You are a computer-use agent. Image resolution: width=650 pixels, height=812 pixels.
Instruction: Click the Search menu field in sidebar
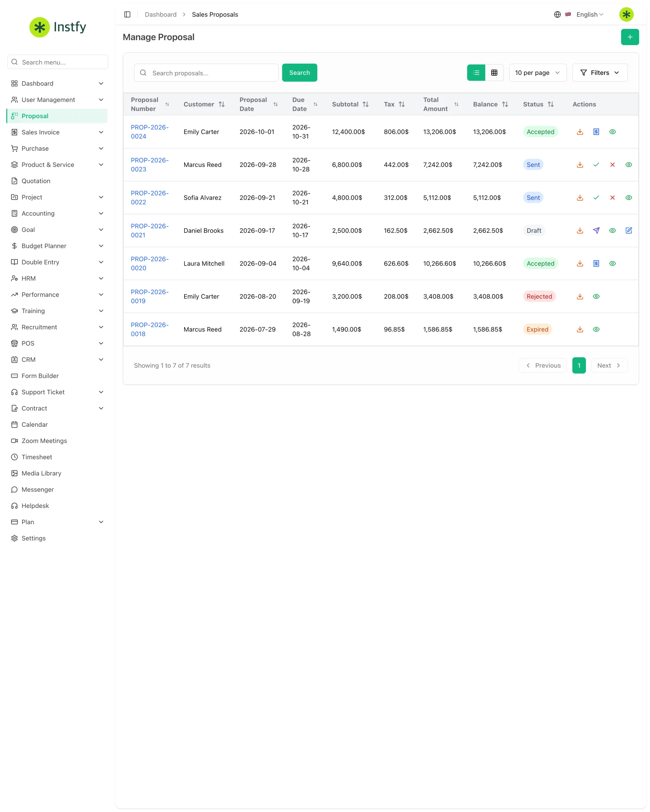(x=58, y=62)
